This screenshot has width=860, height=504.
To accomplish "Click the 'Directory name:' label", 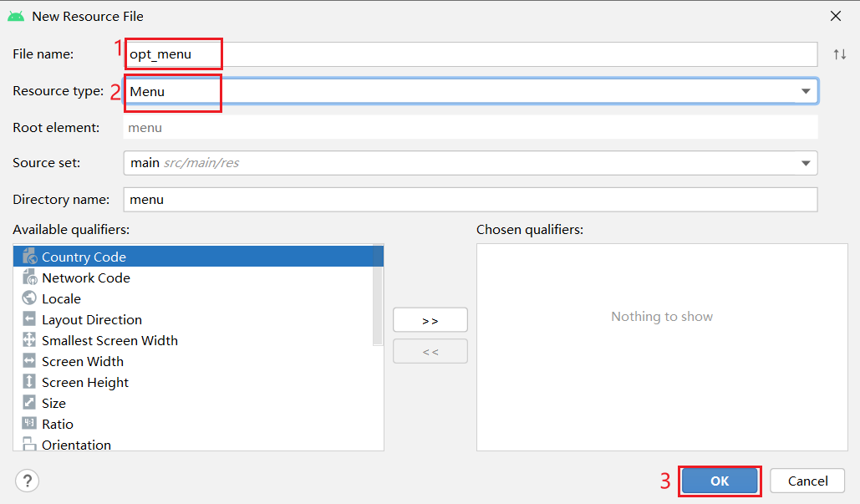I will coord(61,199).
